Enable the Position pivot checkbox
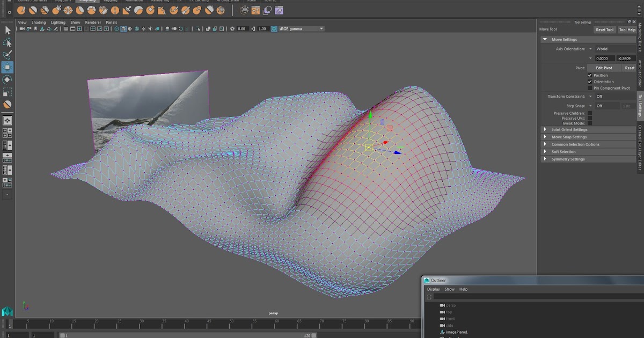The width and height of the screenshot is (644, 338). (589, 75)
